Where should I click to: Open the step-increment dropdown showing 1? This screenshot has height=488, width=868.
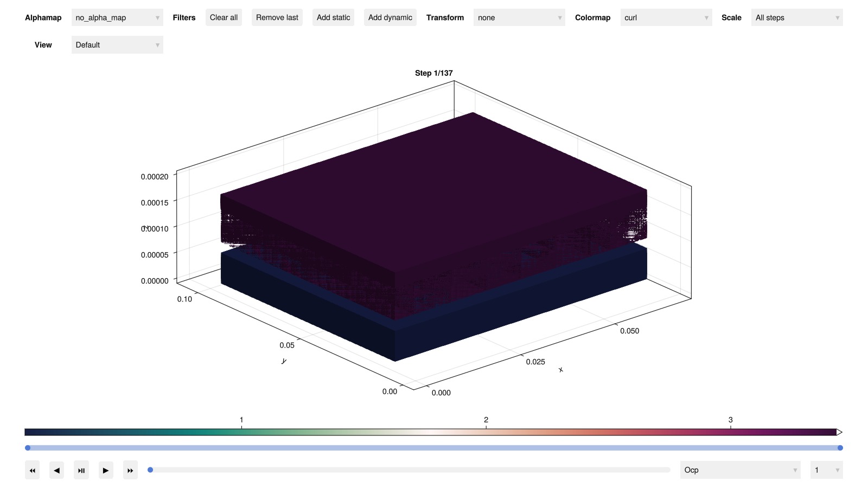point(827,470)
